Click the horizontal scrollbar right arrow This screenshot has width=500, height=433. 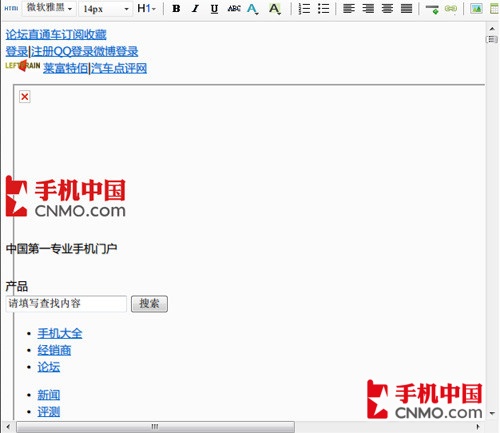coord(478,426)
